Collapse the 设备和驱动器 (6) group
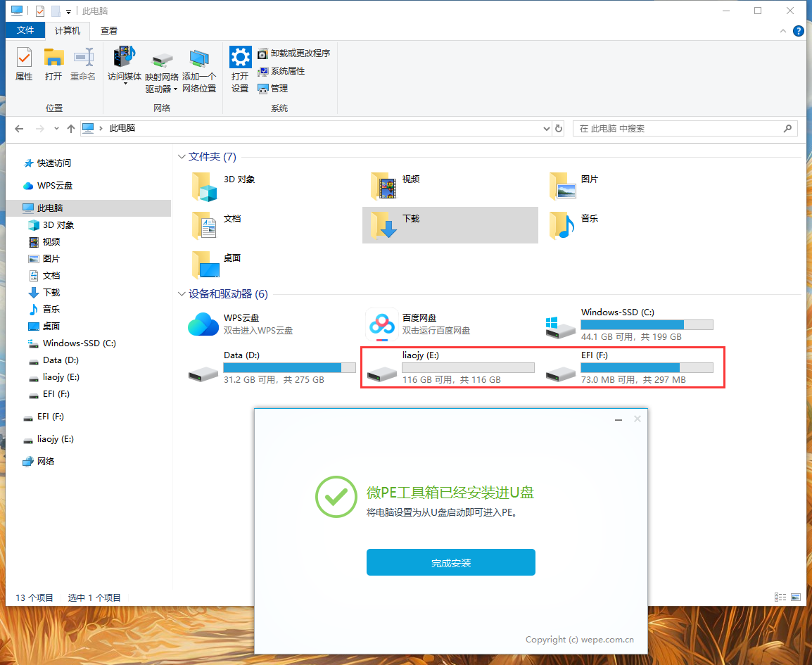 pos(182,293)
